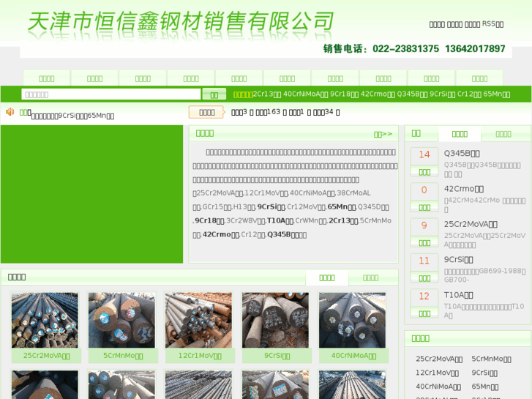Open the 25Cr2MoVA product thumbnail image
Screen dimensions: 532x399
click(45, 320)
